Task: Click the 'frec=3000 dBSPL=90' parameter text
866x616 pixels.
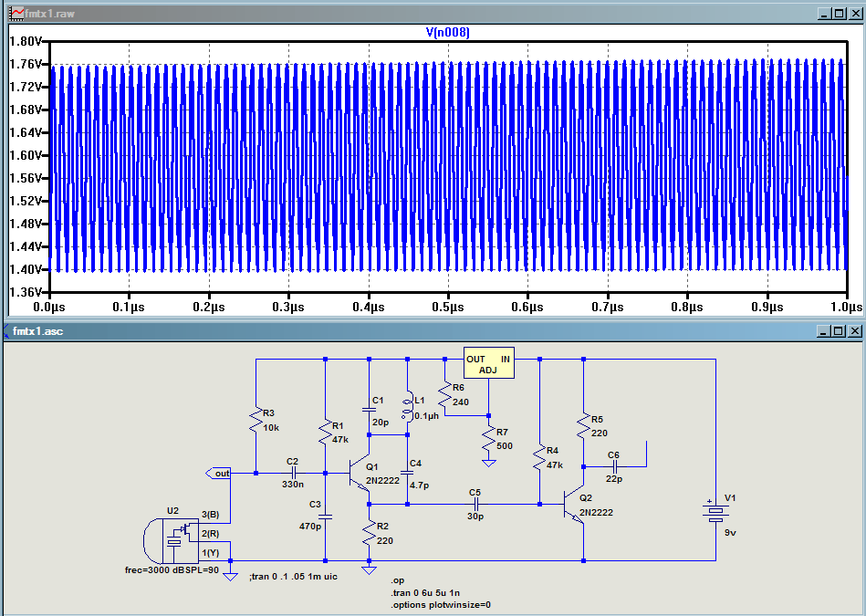Action: [172, 570]
